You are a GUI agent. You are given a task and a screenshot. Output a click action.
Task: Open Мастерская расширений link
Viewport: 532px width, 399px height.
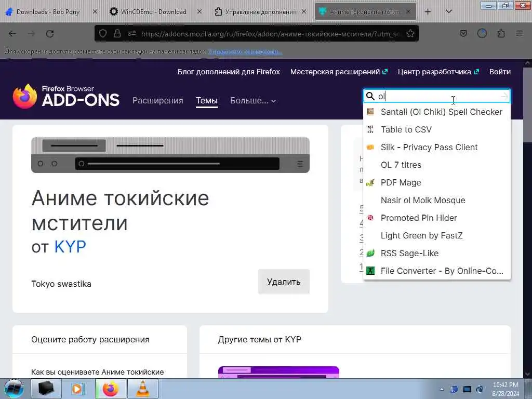point(339,72)
